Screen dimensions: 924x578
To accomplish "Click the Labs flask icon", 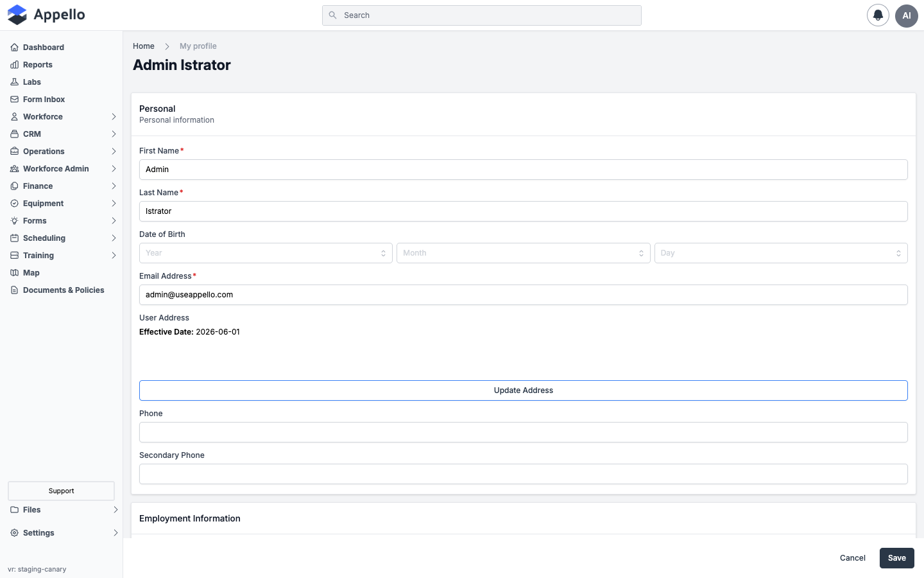I will (14, 82).
